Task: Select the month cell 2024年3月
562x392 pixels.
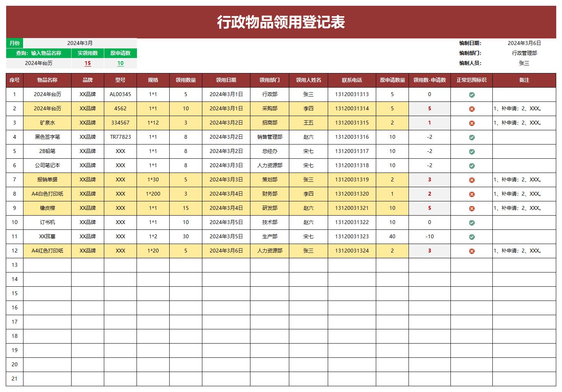Action: 80,43
